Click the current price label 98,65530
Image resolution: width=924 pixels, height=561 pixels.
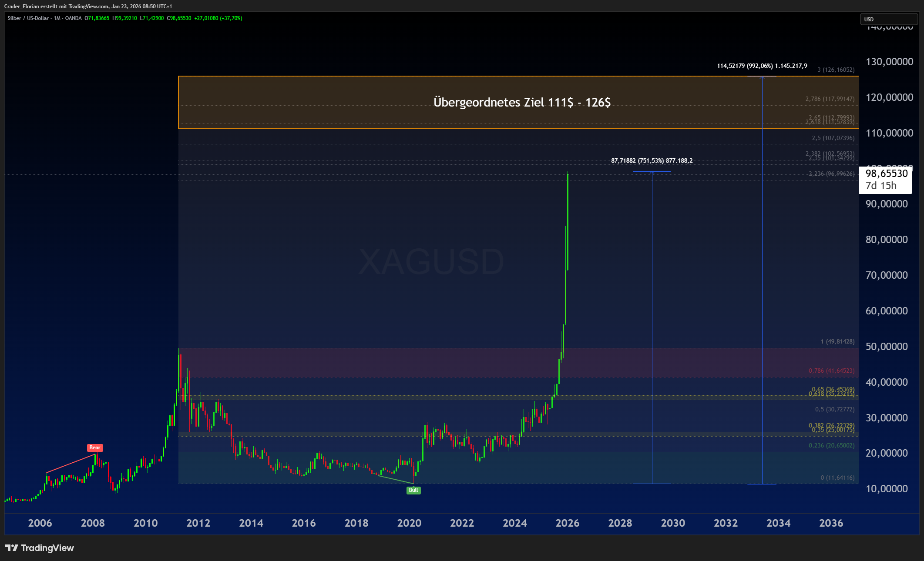coord(887,174)
